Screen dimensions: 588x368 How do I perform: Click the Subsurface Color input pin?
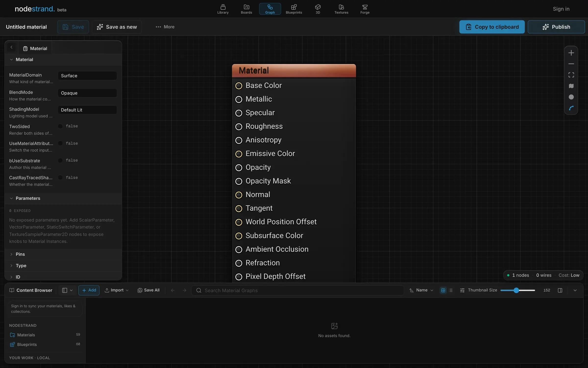(239, 236)
